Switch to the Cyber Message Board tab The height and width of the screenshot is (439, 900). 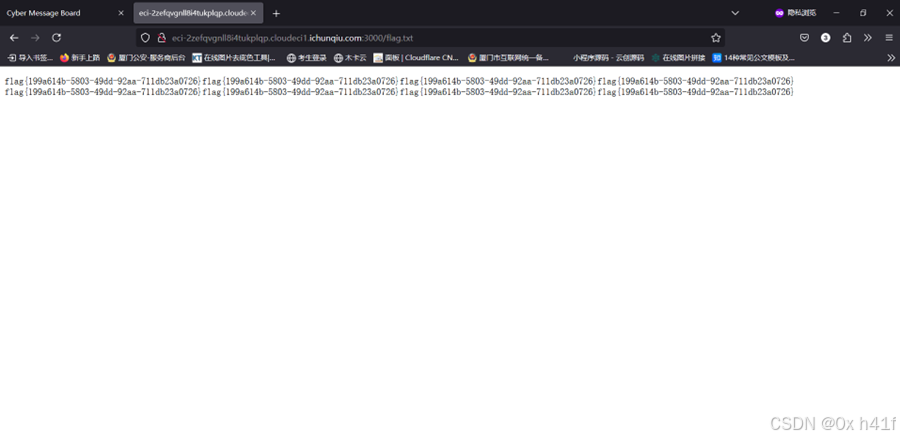tap(64, 13)
